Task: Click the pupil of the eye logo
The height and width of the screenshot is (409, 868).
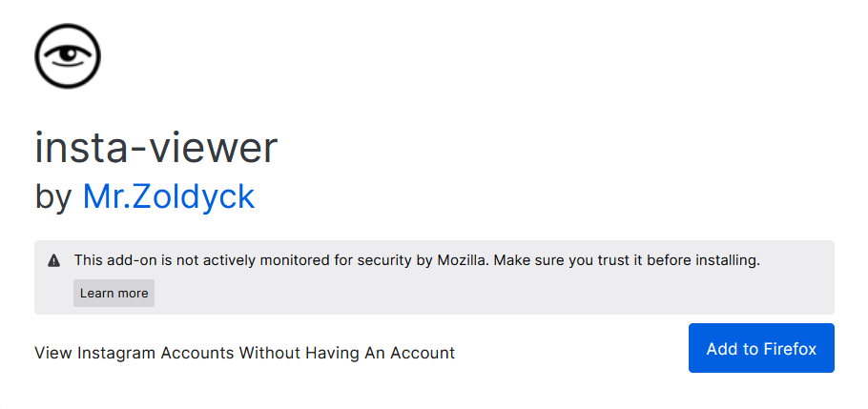Action: 68,54
